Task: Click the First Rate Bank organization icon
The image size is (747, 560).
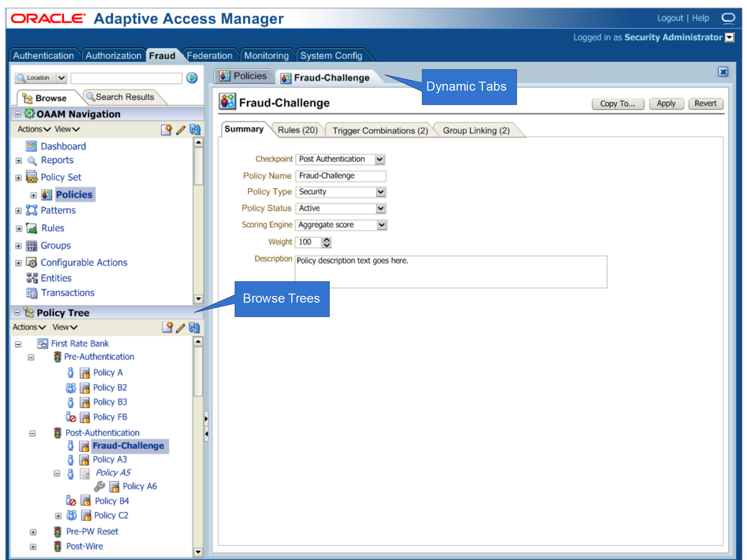Action: (42, 343)
